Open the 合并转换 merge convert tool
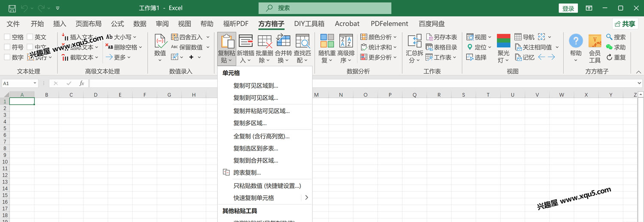This screenshot has height=222, width=644. coord(283,49)
